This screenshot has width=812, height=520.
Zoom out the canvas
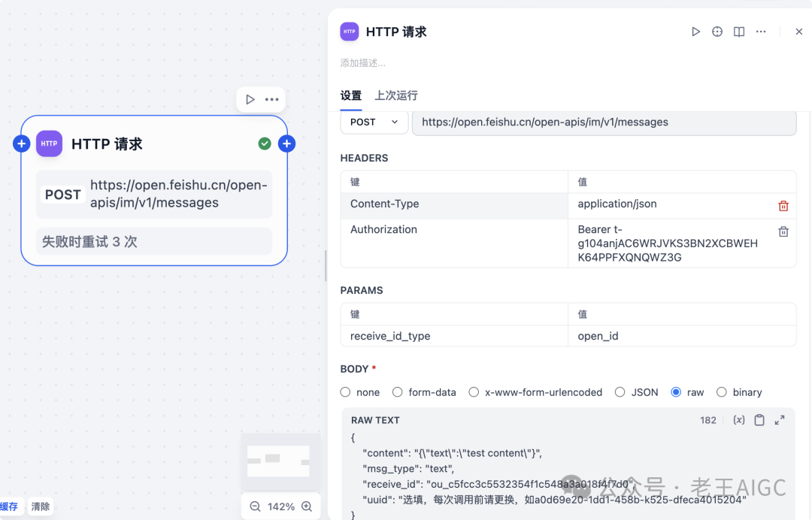point(256,506)
